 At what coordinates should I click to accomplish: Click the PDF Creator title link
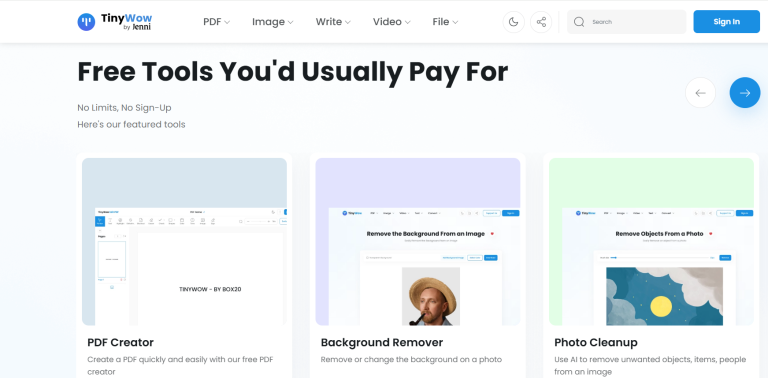click(120, 342)
